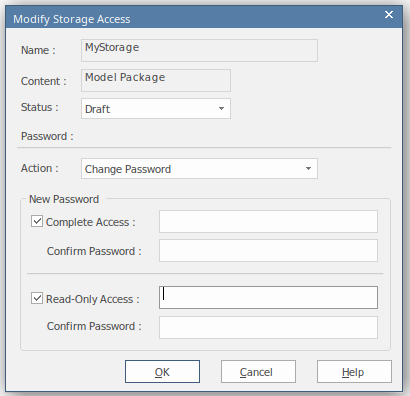Click the Model Package content field

coord(156,80)
